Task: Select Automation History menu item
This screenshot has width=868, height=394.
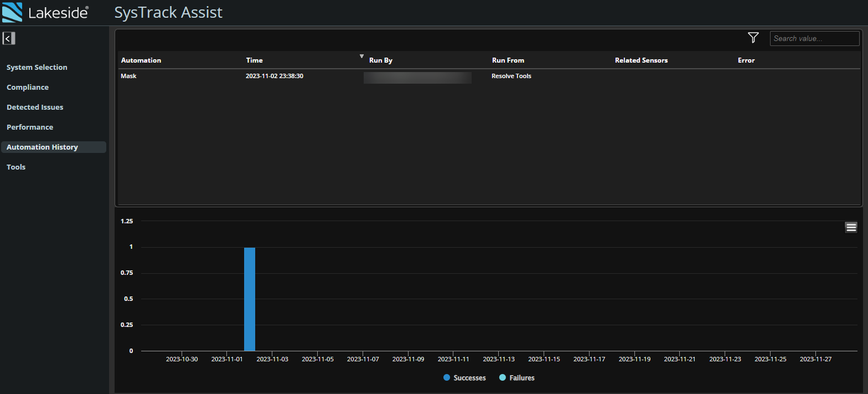Action: pyautogui.click(x=42, y=147)
